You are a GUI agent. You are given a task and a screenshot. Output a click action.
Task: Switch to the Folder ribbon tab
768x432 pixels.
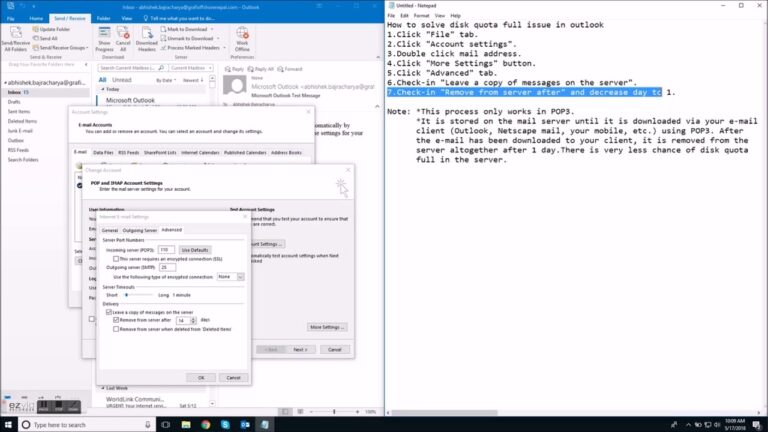coord(103,18)
